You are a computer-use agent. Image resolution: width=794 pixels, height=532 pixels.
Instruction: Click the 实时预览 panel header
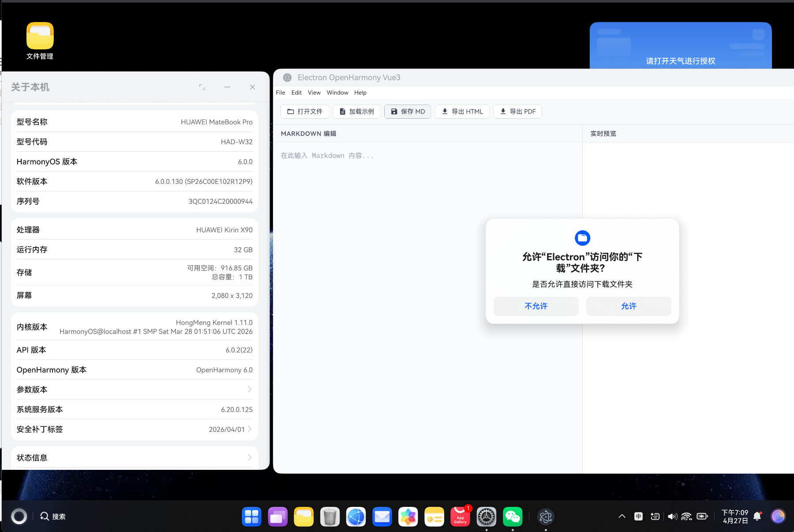(x=603, y=134)
